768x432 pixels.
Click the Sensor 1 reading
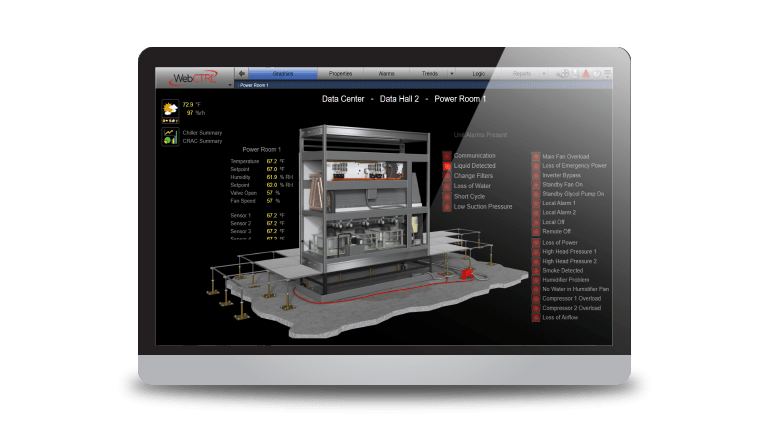point(272,216)
